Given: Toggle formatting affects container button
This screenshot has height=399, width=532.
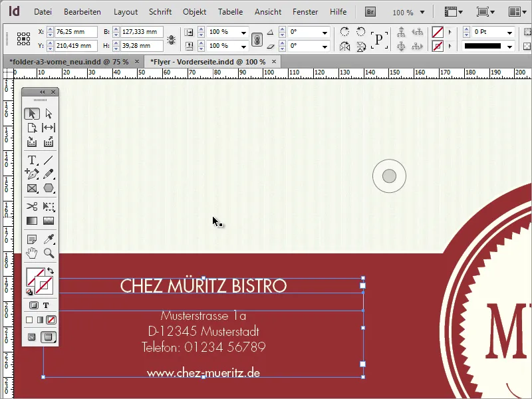Looking at the screenshot, I should click(34, 305).
